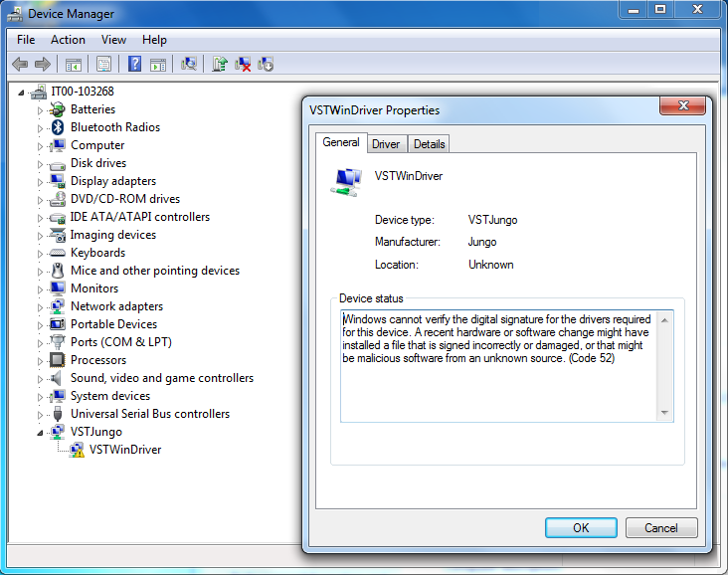
Task: Select the Sound controllers speaker icon
Action: (x=56, y=378)
